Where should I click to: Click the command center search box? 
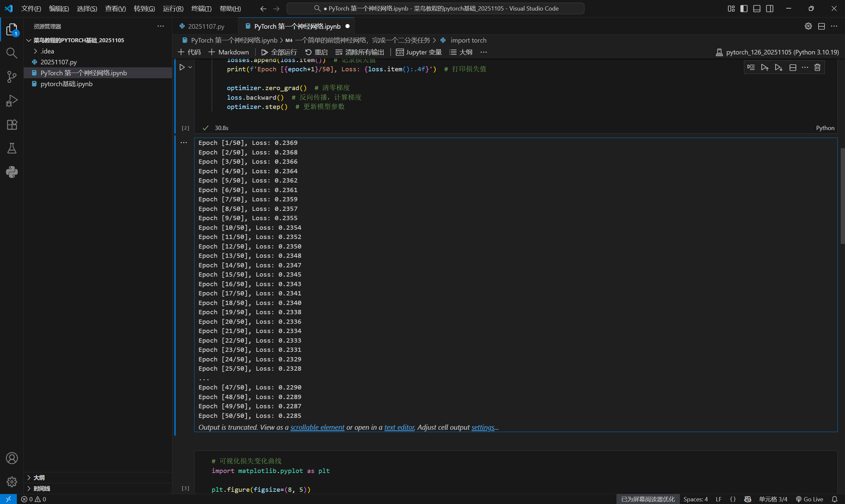click(435, 9)
